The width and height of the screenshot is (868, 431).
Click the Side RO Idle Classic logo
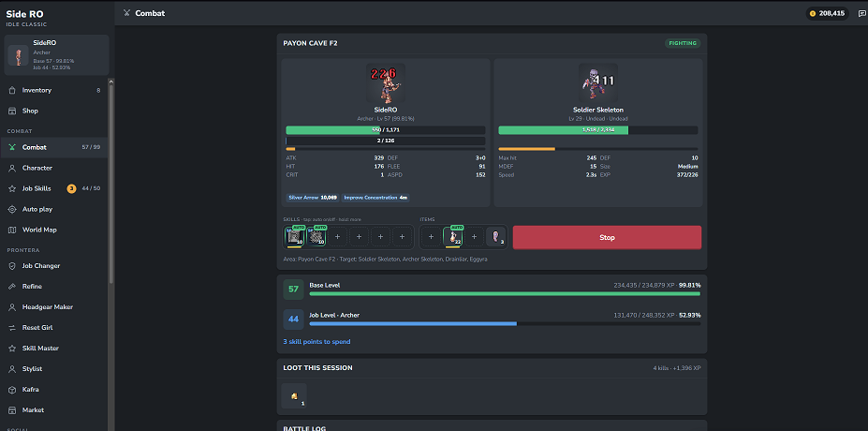tap(26, 18)
